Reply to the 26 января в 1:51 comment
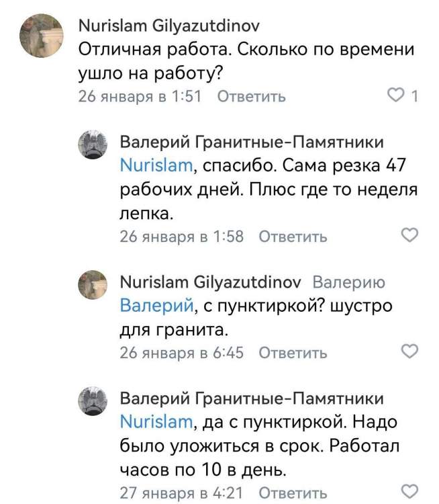 (252, 96)
